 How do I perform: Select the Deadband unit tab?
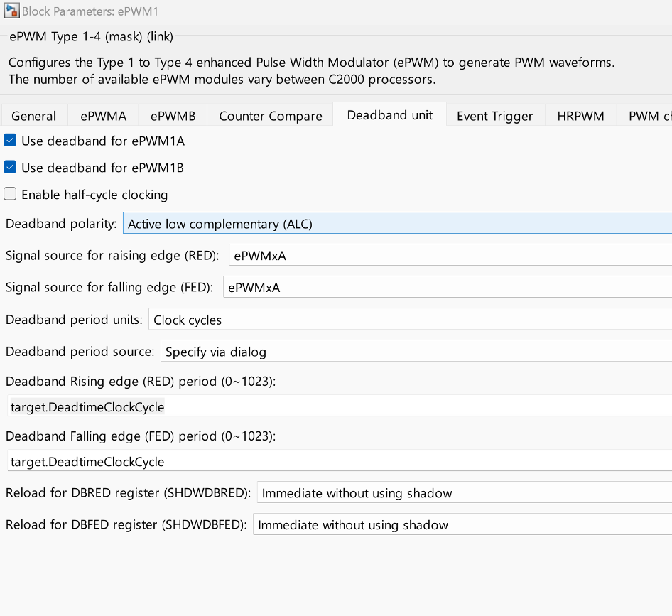tap(389, 115)
